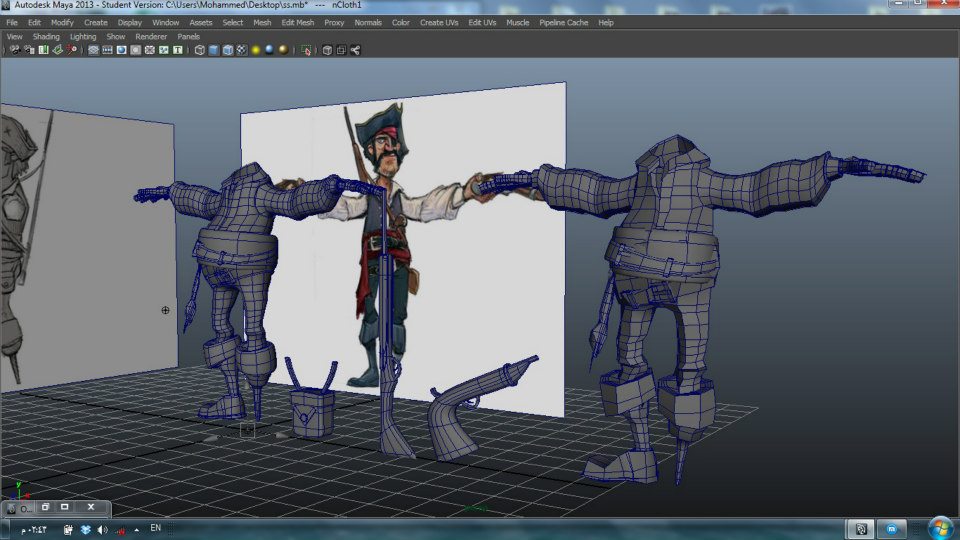Image resolution: width=960 pixels, height=540 pixels.
Task: Toggle the Safe Title display
Action: tap(178, 50)
